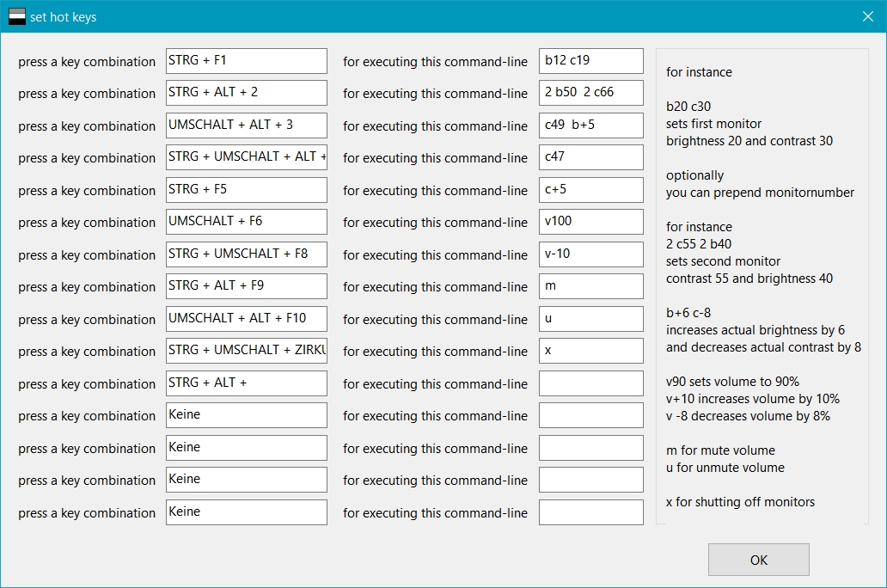Click the 'b+6 c-8' example text
Image resolution: width=887 pixels, height=588 pixels.
coord(688,312)
